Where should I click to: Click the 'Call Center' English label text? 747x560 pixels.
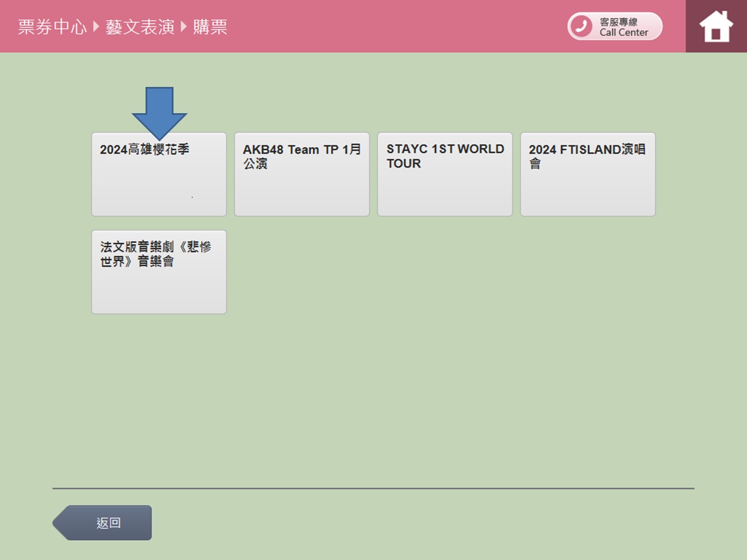(x=623, y=33)
